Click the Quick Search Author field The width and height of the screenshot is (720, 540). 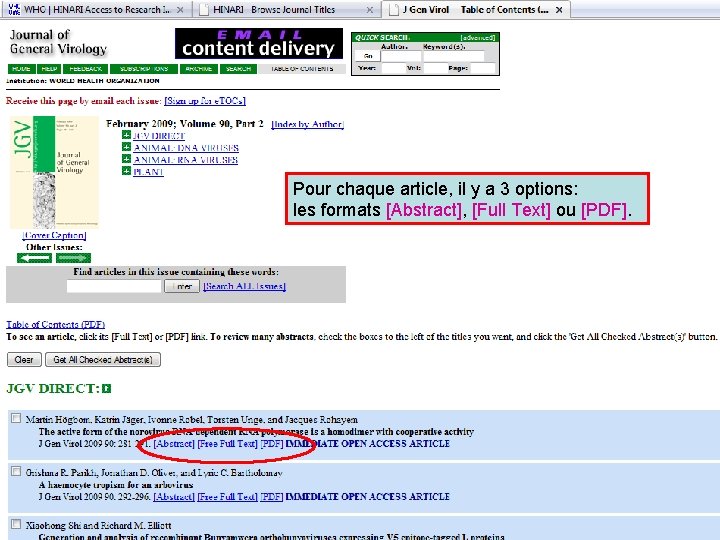click(x=401, y=56)
